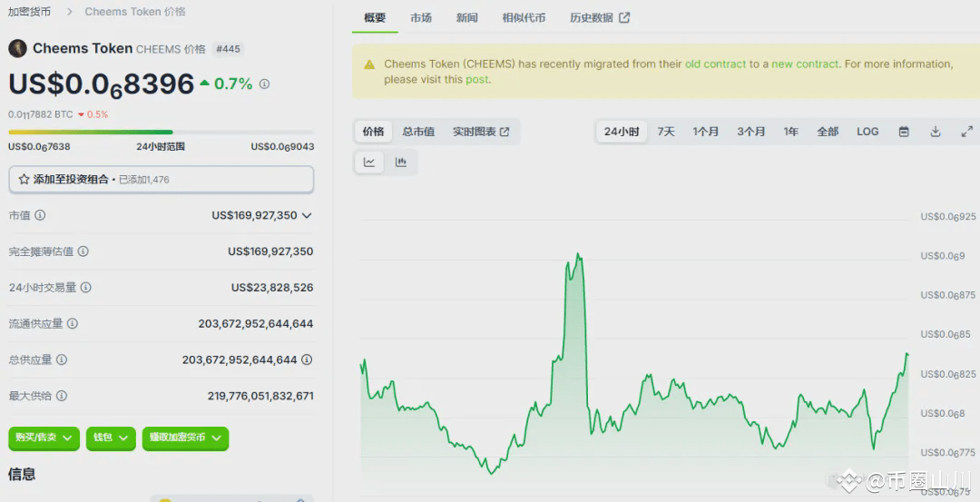Click the US$169,927,350 fully diluted valuation value
Screen dimensions: 980x502
[270, 251]
